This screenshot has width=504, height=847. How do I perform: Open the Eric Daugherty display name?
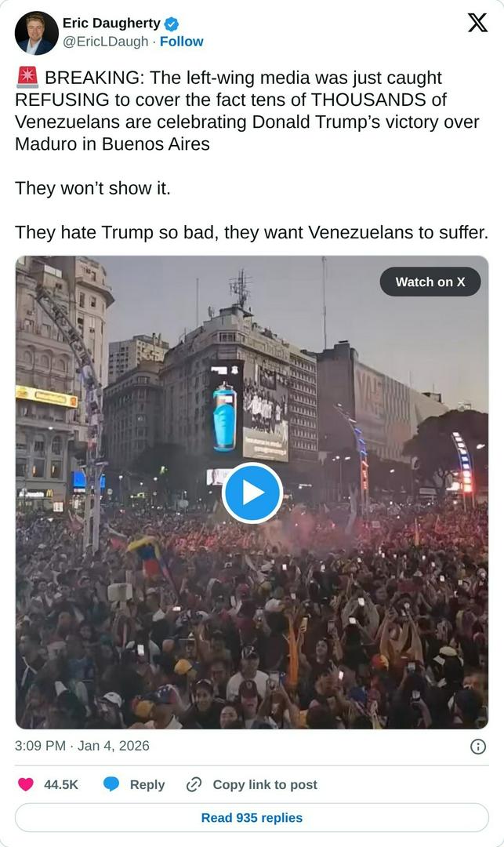pyautogui.click(x=112, y=24)
